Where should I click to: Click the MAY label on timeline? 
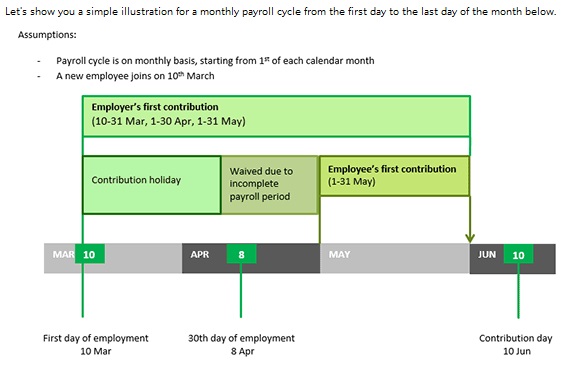(x=339, y=254)
